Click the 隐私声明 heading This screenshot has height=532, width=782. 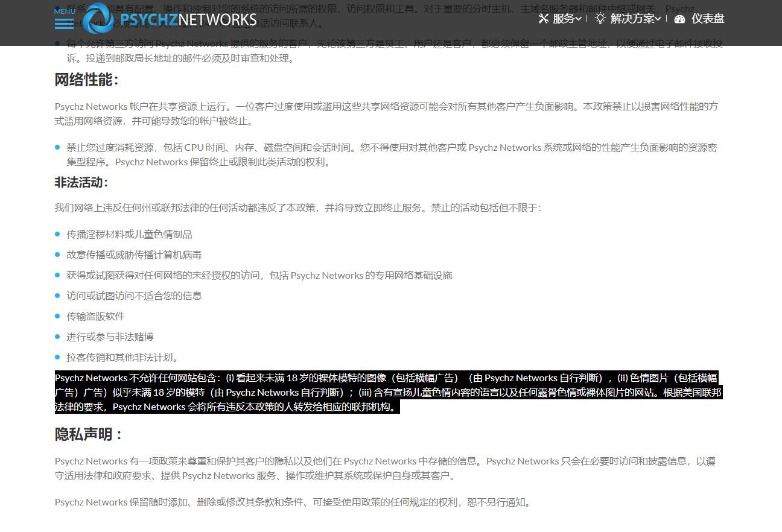89,434
